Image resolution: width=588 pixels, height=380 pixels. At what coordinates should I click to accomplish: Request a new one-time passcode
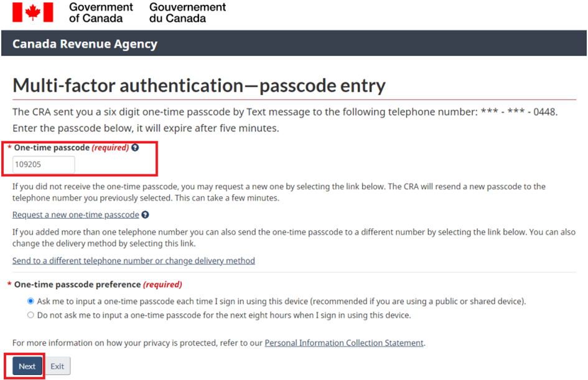(x=76, y=215)
